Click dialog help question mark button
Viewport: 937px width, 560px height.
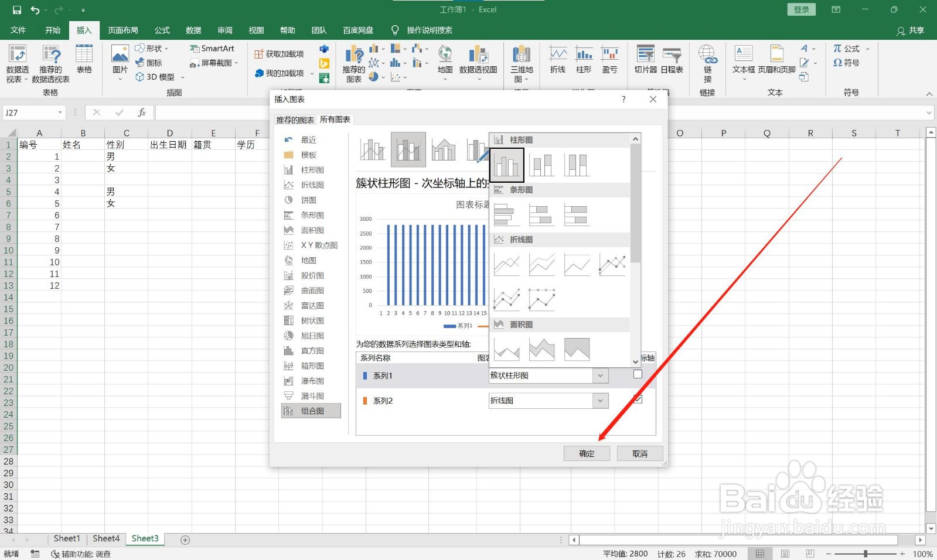point(623,100)
